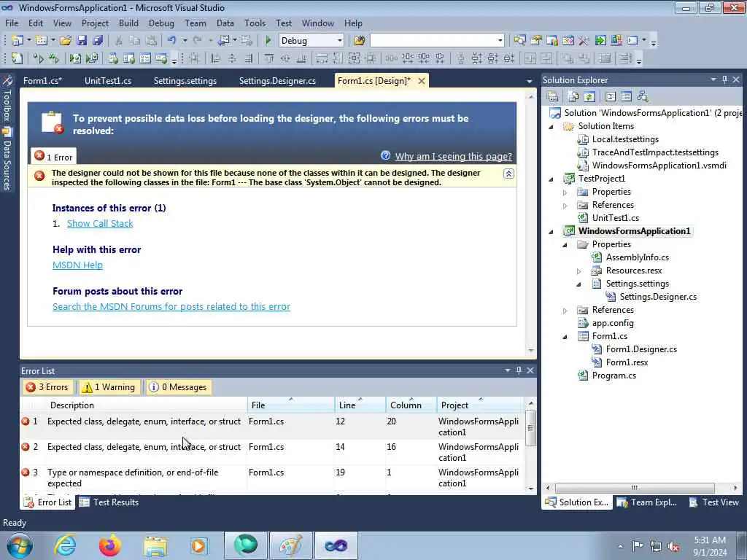
Task: Click the Find in Files icon beside Debug dropdown
Action: tap(359, 41)
